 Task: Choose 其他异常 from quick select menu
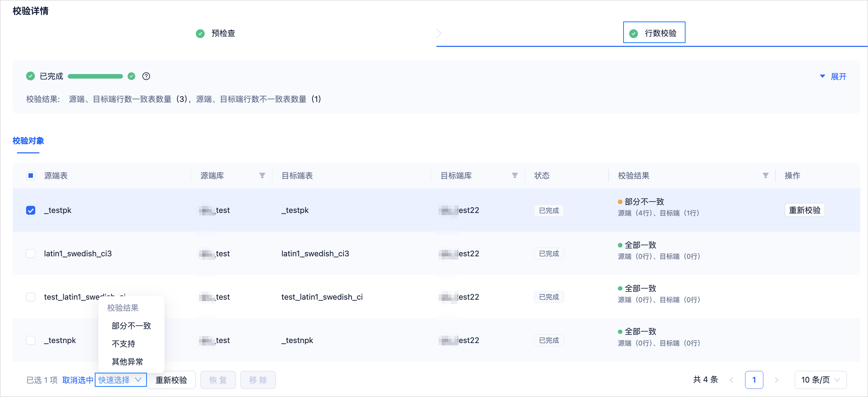click(128, 362)
